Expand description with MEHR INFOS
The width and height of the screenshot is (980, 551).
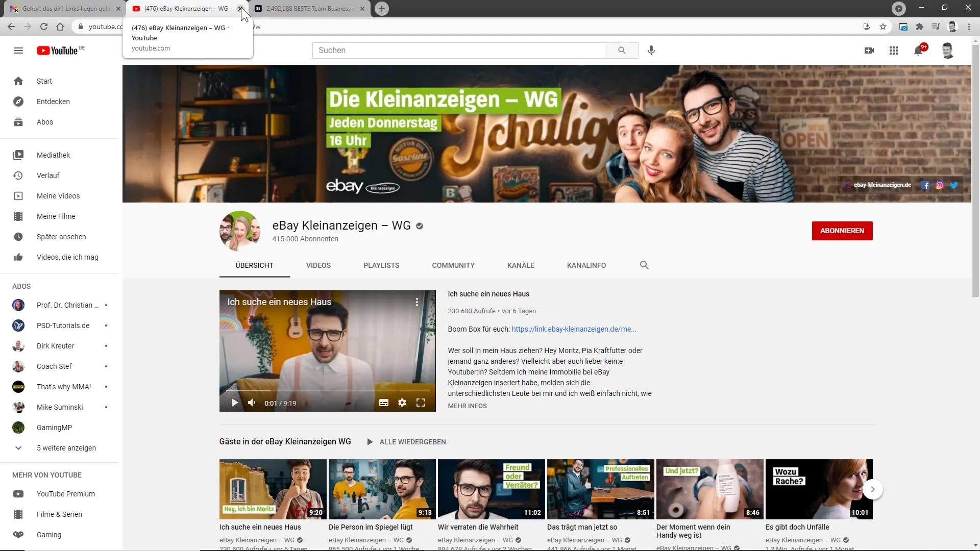467,406
